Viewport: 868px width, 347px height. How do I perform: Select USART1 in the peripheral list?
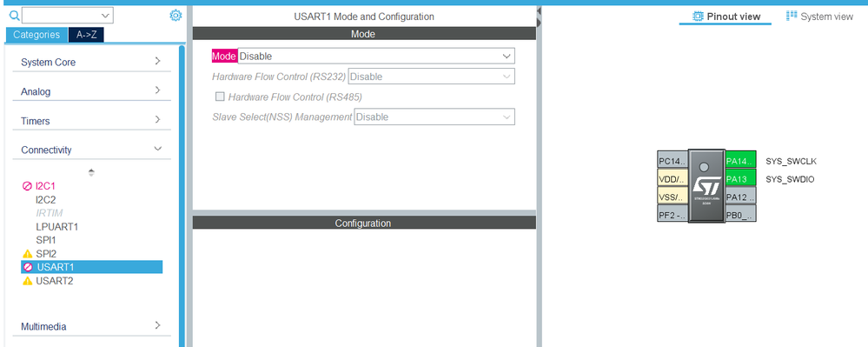pos(91,267)
